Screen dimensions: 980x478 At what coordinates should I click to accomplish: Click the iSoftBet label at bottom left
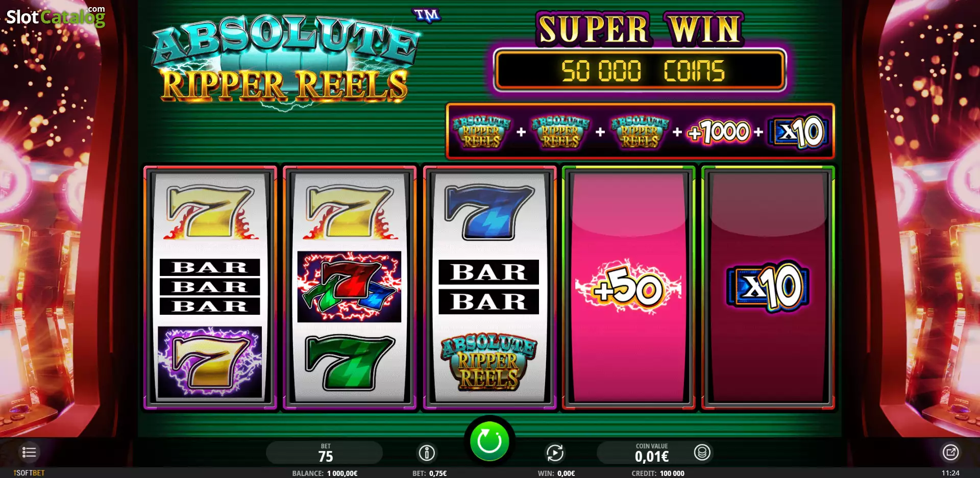point(29,473)
